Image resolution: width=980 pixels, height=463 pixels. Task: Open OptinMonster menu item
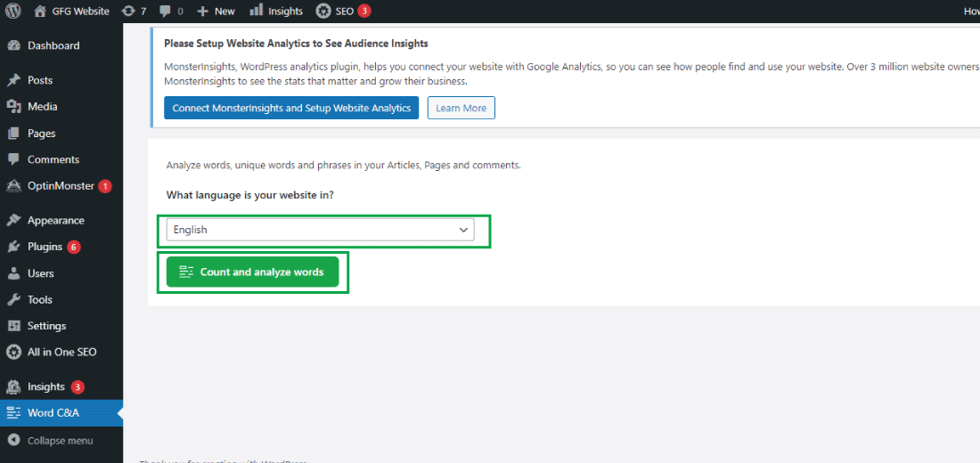pos(61,186)
